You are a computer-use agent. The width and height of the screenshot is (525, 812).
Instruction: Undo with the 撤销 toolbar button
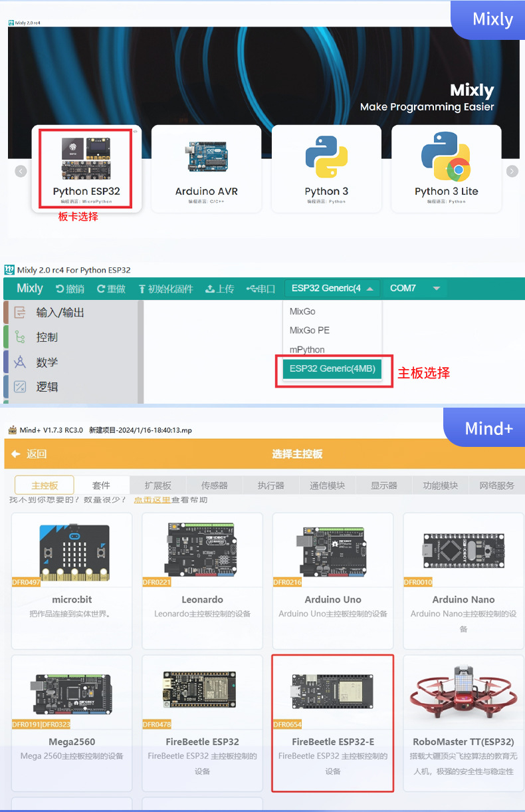point(69,289)
